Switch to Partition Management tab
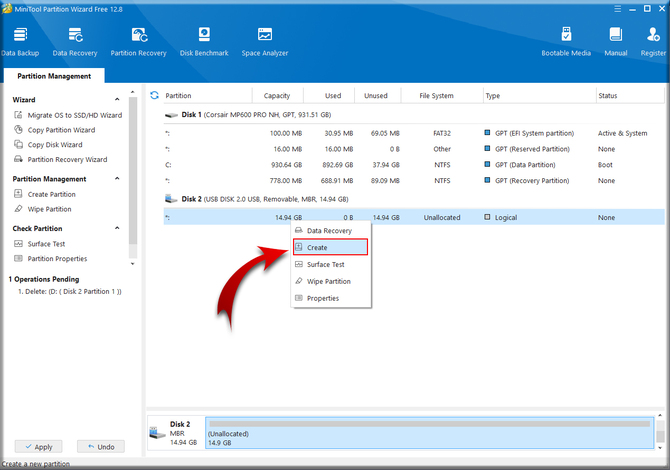 (54, 76)
